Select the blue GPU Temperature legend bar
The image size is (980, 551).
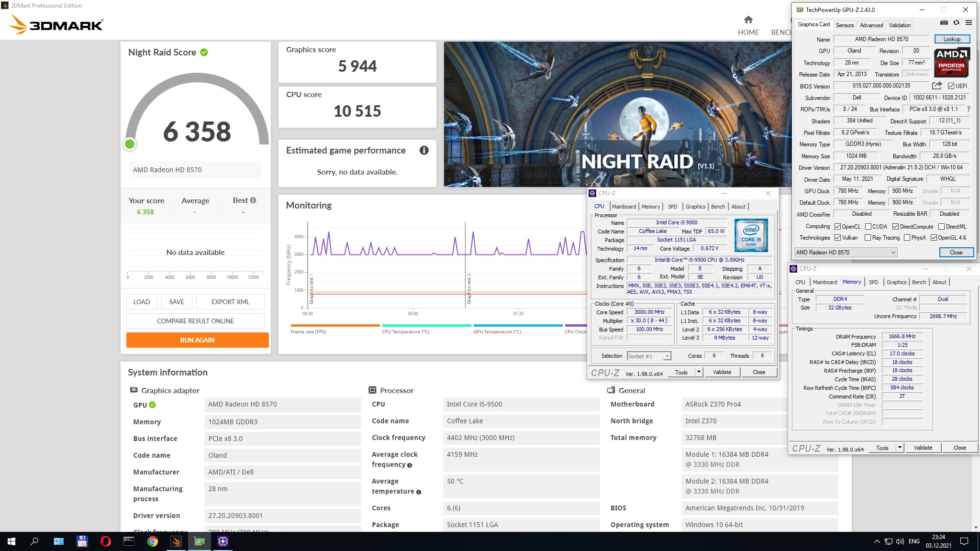click(518, 326)
